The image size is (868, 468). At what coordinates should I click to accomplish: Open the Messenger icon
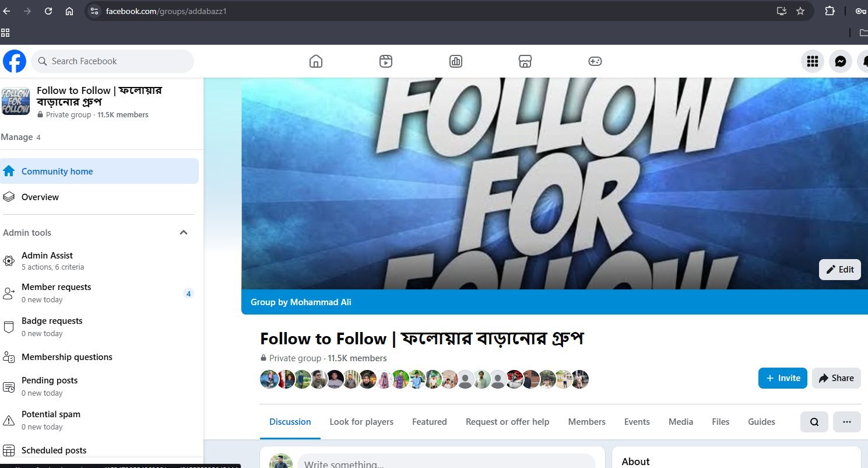pos(840,61)
